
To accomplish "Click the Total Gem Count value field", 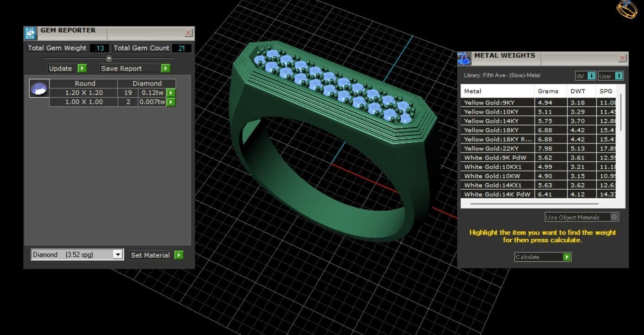I will pyautogui.click(x=182, y=48).
